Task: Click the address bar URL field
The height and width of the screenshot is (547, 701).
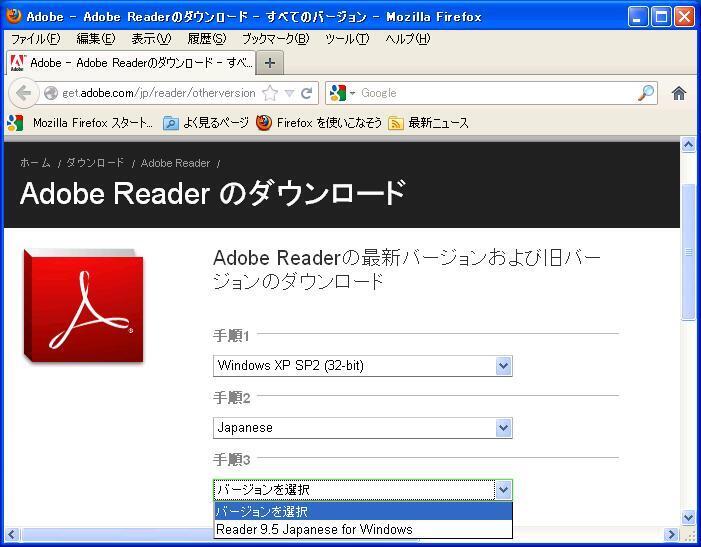Action: tap(159, 93)
